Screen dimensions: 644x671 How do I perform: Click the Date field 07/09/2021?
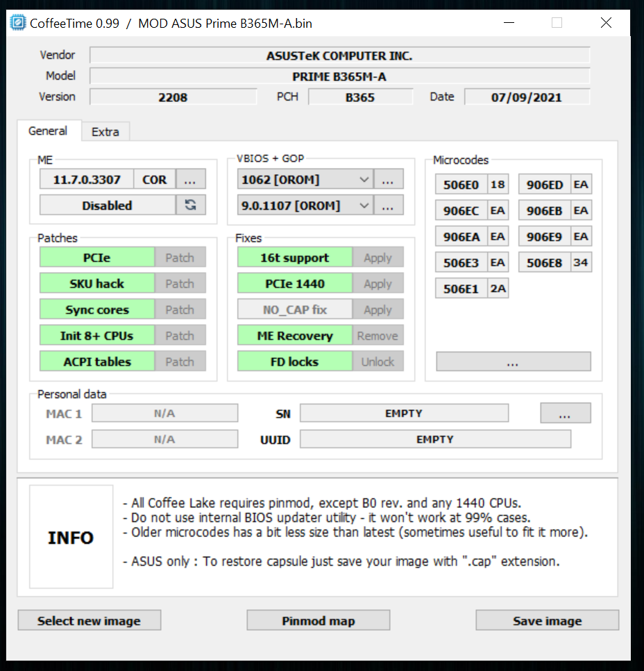pyautogui.click(x=527, y=96)
